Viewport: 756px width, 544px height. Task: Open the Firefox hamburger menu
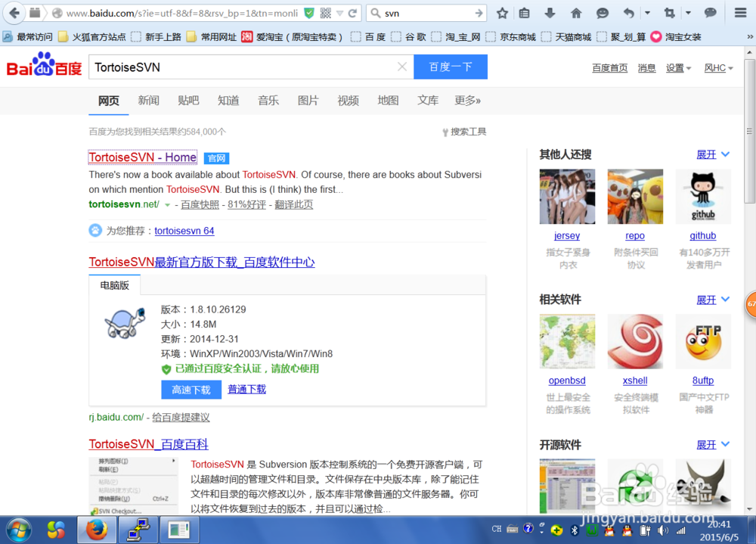(741, 13)
